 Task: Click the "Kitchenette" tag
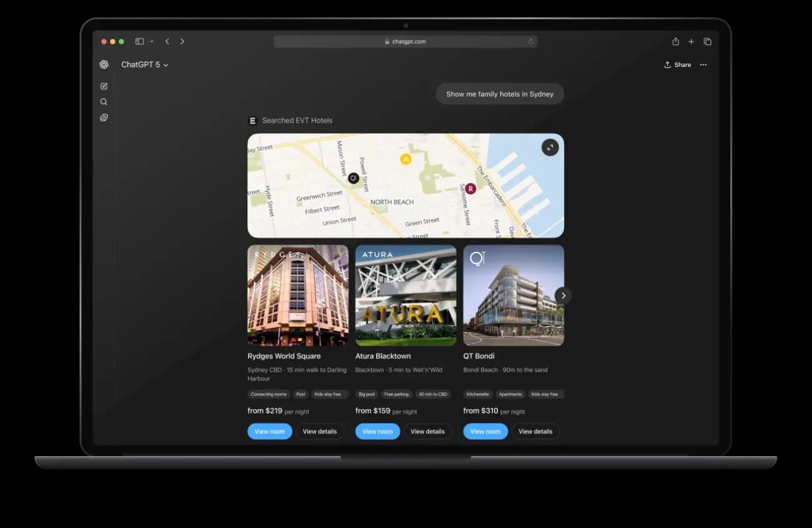click(478, 394)
